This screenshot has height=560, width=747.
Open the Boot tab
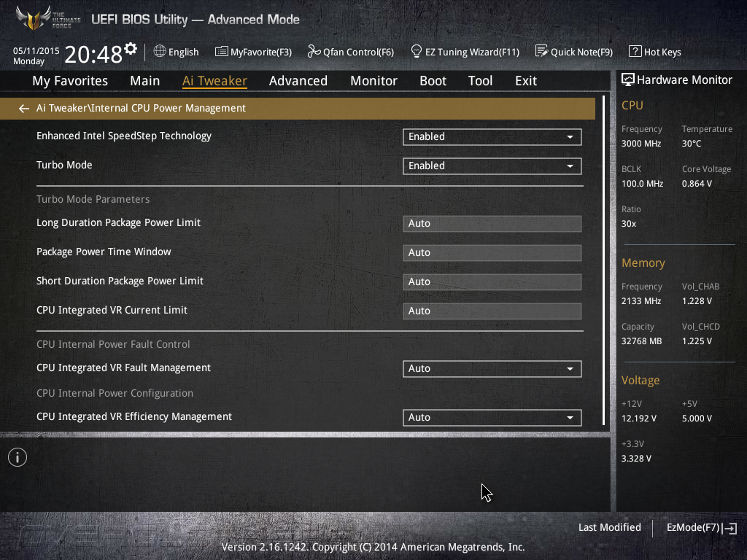[x=433, y=81]
